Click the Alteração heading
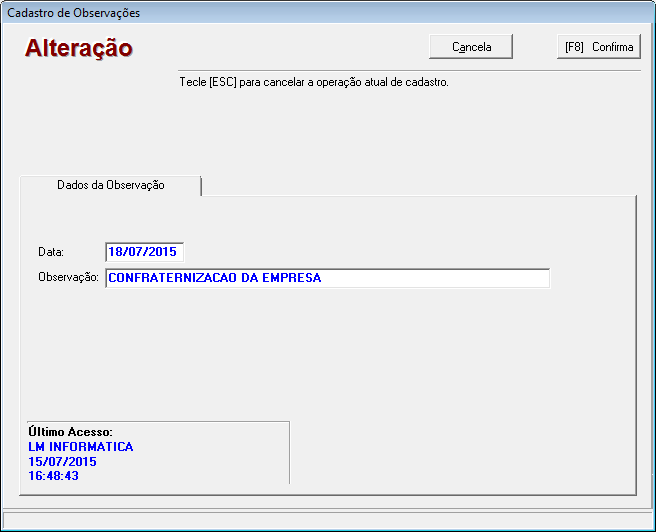656x532 pixels. tap(79, 48)
